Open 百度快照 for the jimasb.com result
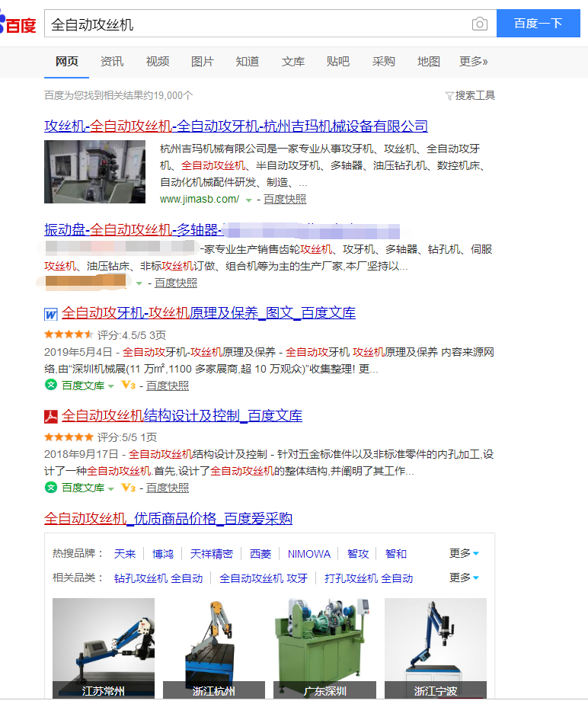This screenshot has width=588, height=704. (285, 200)
